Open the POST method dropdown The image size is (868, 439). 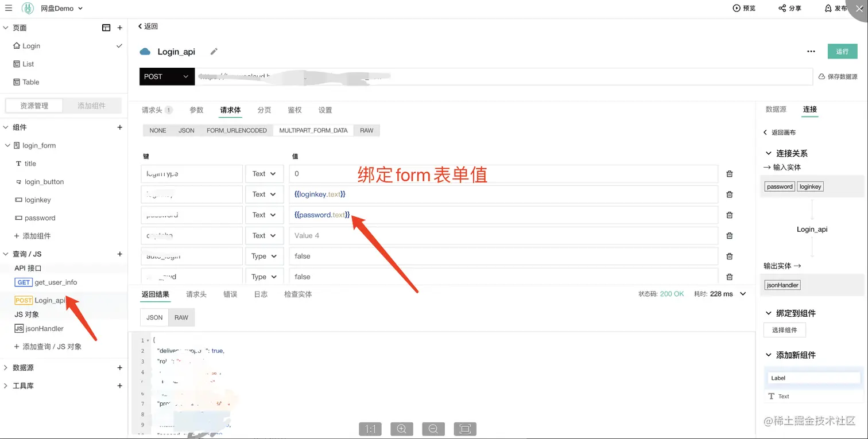(x=166, y=76)
